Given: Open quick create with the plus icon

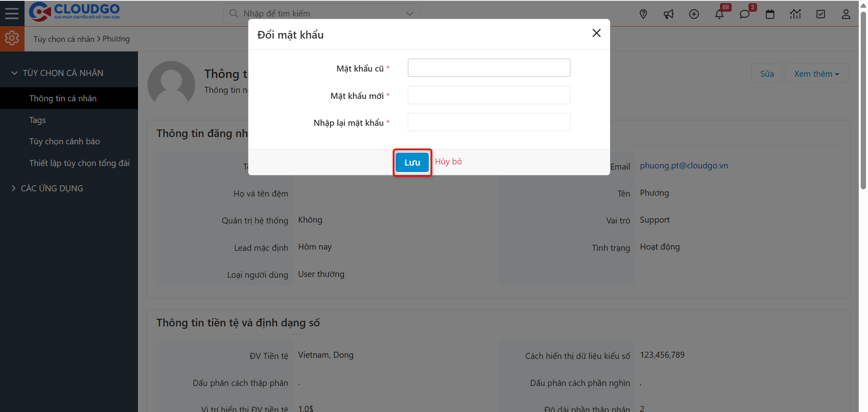Looking at the screenshot, I should (x=694, y=14).
